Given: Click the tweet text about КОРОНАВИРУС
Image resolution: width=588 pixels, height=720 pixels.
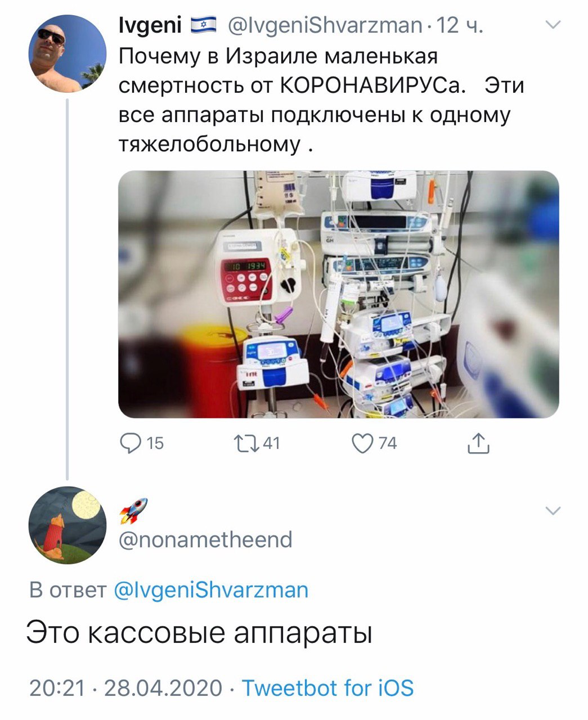Looking at the screenshot, I should [321, 101].
